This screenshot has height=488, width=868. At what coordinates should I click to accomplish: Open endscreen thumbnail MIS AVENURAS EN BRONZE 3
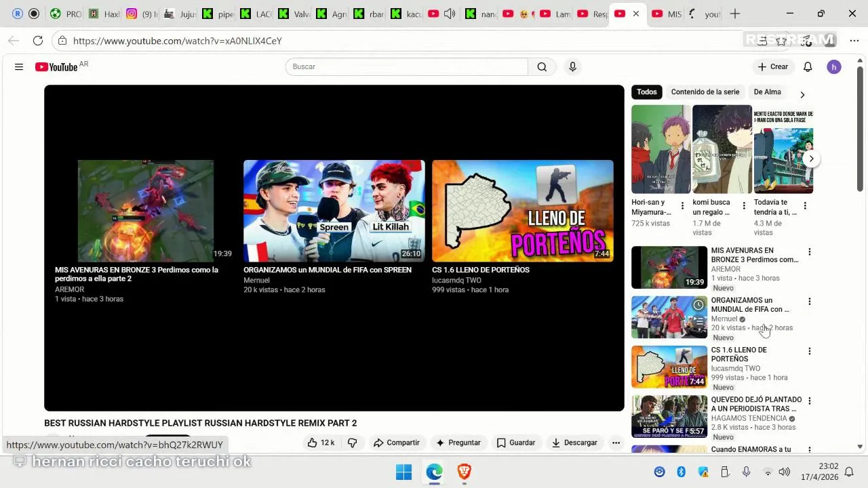[146, 211]
